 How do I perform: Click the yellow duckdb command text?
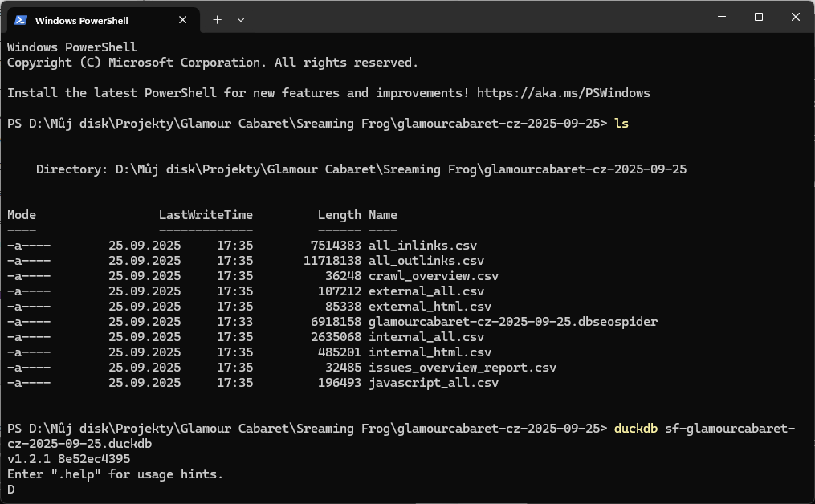[x=636, y=429]
